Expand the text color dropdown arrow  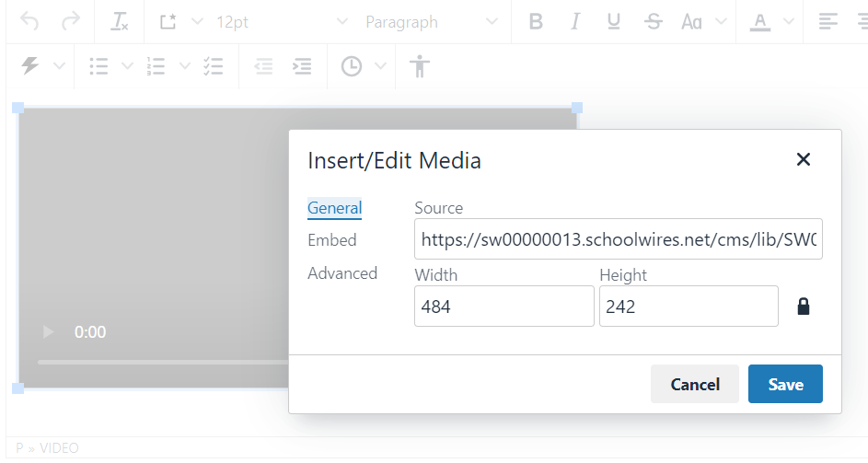click(789, 21)
